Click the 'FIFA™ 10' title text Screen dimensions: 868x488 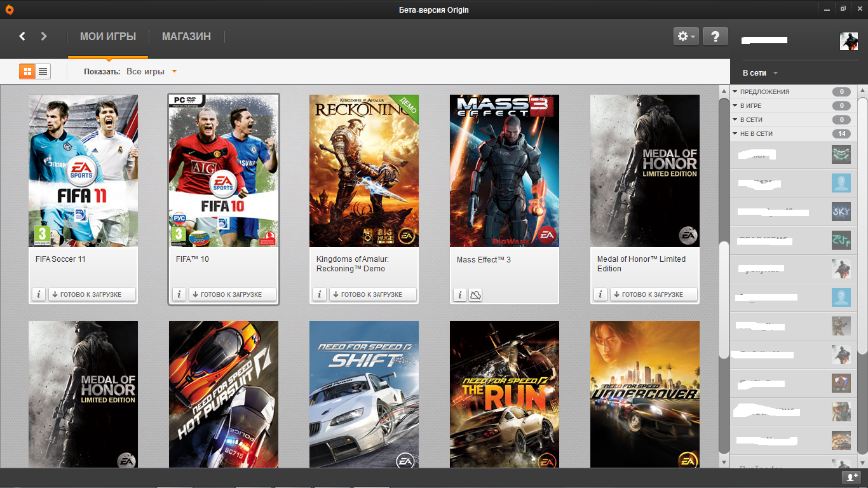pos(193,259)
